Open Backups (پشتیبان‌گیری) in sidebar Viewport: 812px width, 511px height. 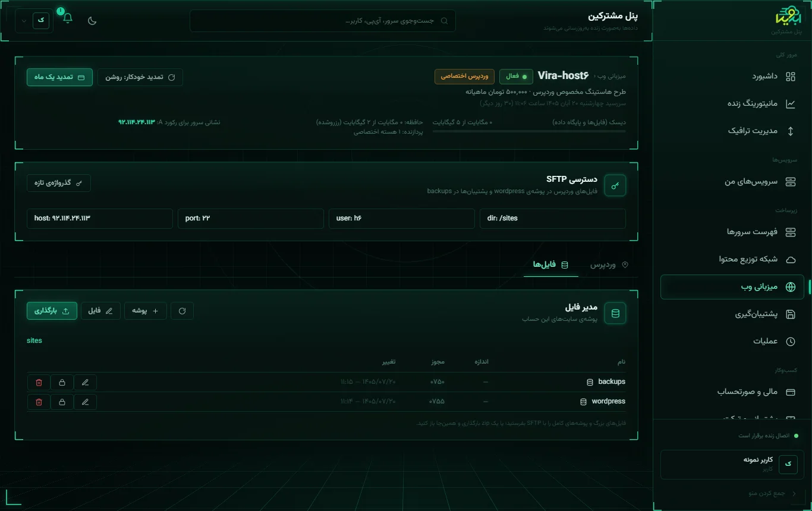[x=732, y=314]
